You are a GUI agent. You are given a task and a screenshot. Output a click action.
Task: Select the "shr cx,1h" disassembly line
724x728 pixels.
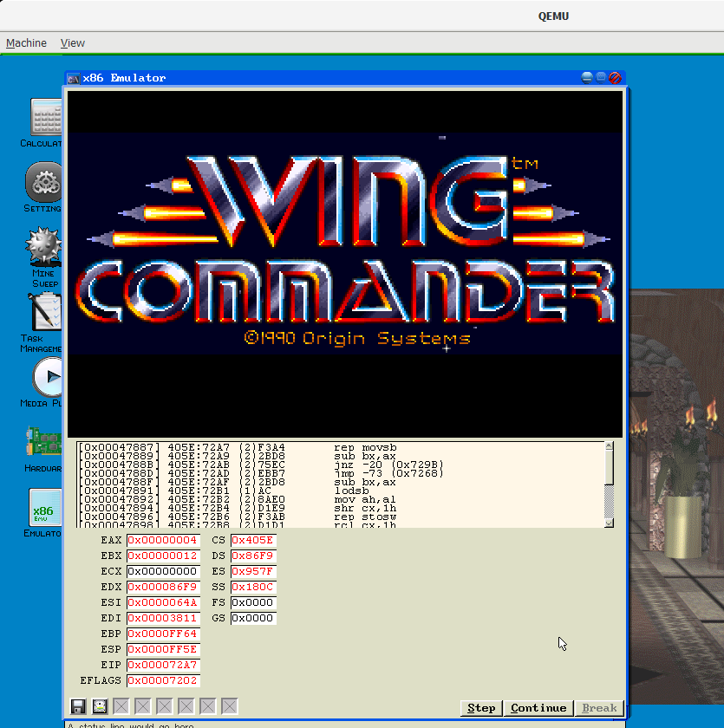pos(341,509)
